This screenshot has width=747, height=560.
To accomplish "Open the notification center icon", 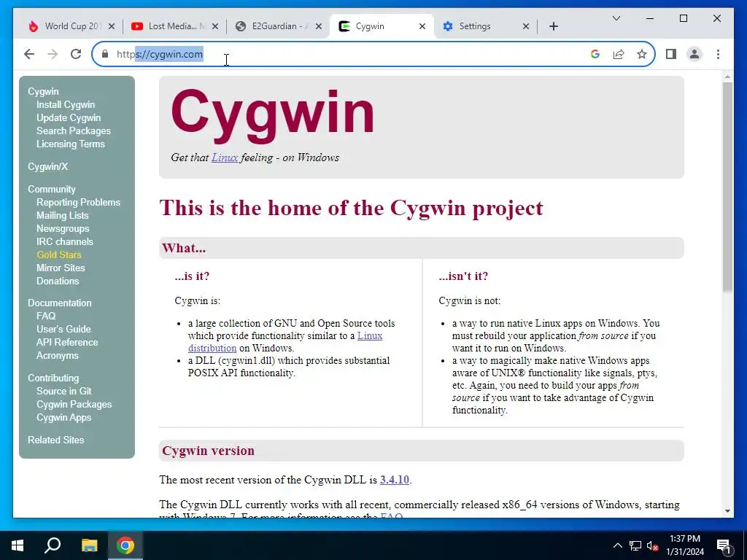I will [724, 545].
